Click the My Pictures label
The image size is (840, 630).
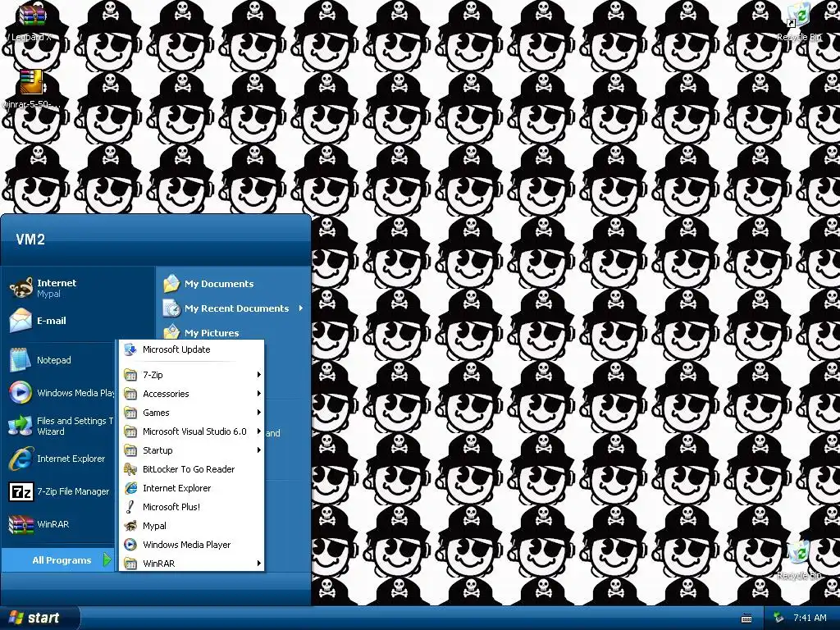pos(212,333)
